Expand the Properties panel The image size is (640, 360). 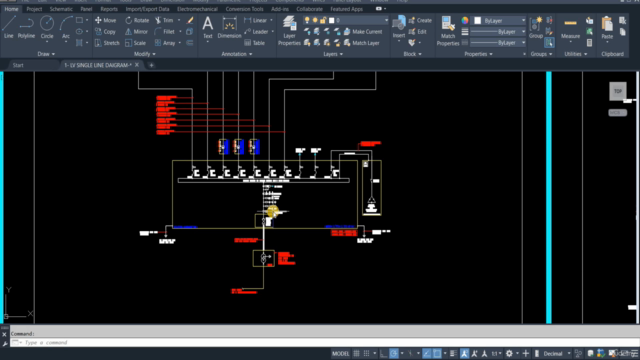coord(478,54)
